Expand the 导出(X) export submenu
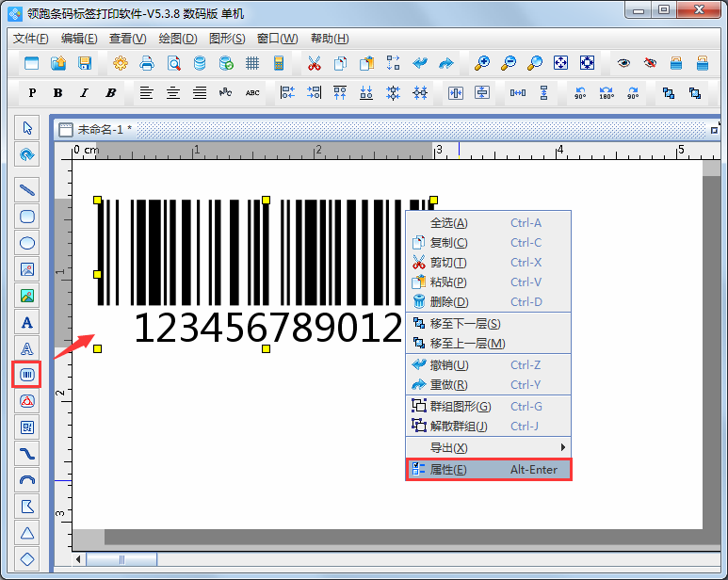728x580 pixels. [x=488, y=447]
